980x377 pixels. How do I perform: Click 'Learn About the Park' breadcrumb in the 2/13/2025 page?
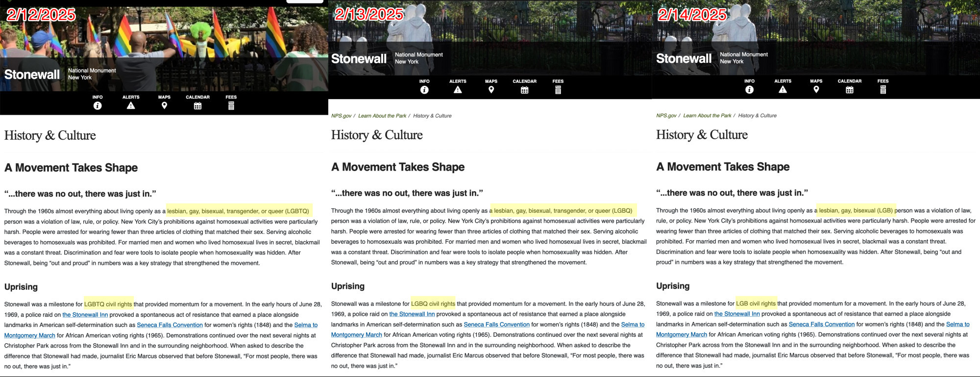pos(382,116)
